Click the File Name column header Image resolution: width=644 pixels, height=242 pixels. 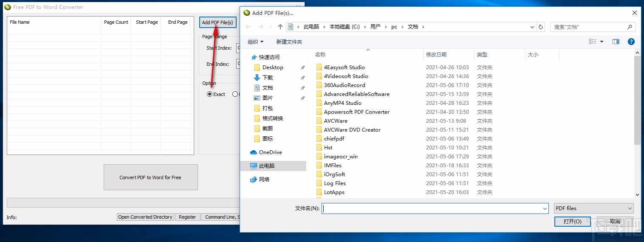point(54,22)
